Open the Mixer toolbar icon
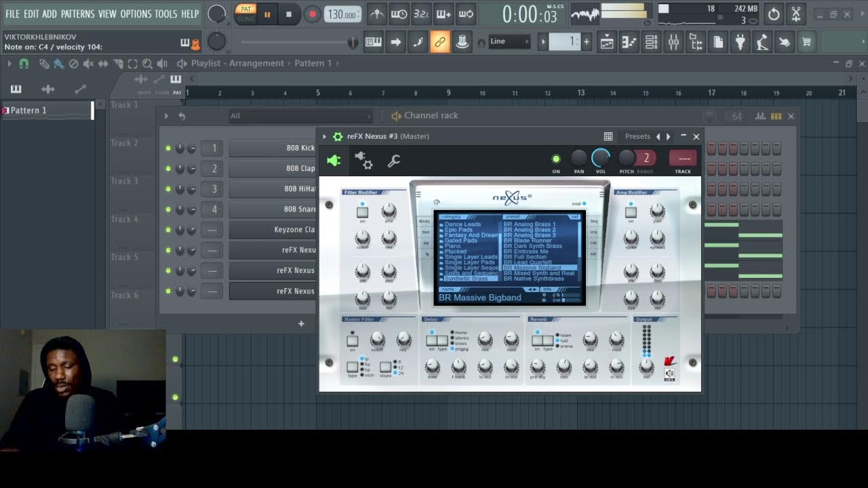This screenshot has width=868, height=488. point(673,42)
